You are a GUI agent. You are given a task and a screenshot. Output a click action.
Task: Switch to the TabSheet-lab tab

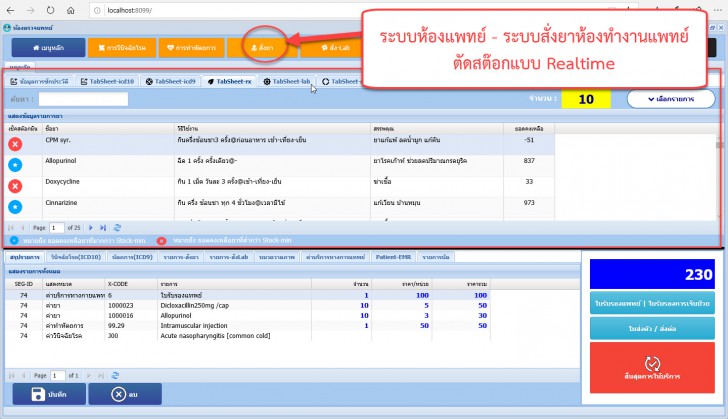(x=287, y=81)
